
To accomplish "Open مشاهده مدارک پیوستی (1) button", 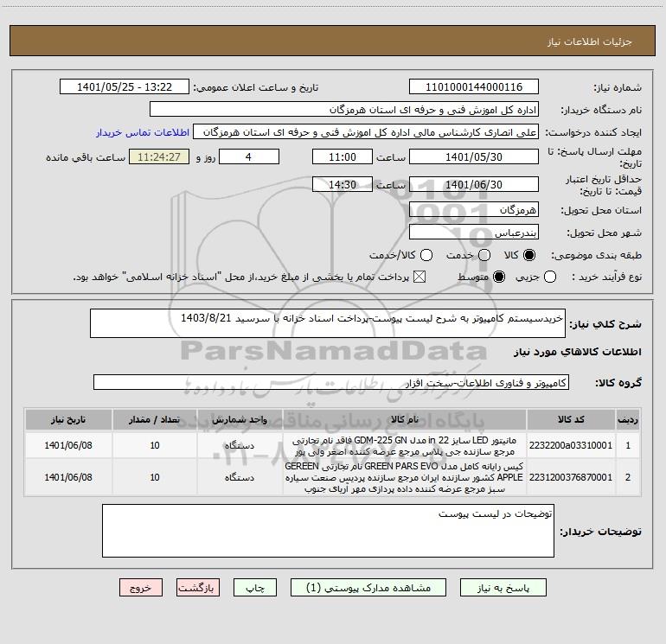I will pos(368,588).
